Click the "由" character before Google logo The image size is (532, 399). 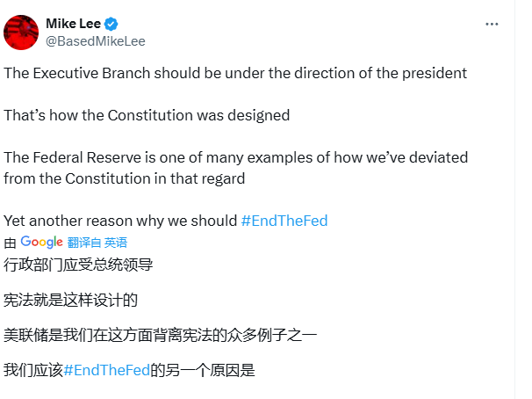(10, 242)
